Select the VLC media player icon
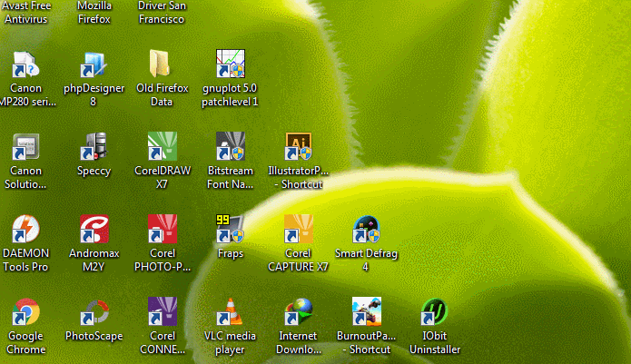This screenshot has width=631, height=364. (x=231, y=311)
